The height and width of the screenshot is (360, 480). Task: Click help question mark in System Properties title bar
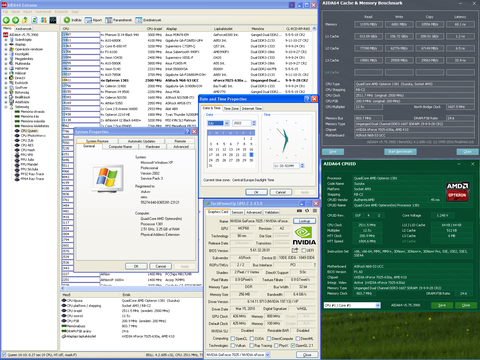pyautogui.click(x=187, y=132)
